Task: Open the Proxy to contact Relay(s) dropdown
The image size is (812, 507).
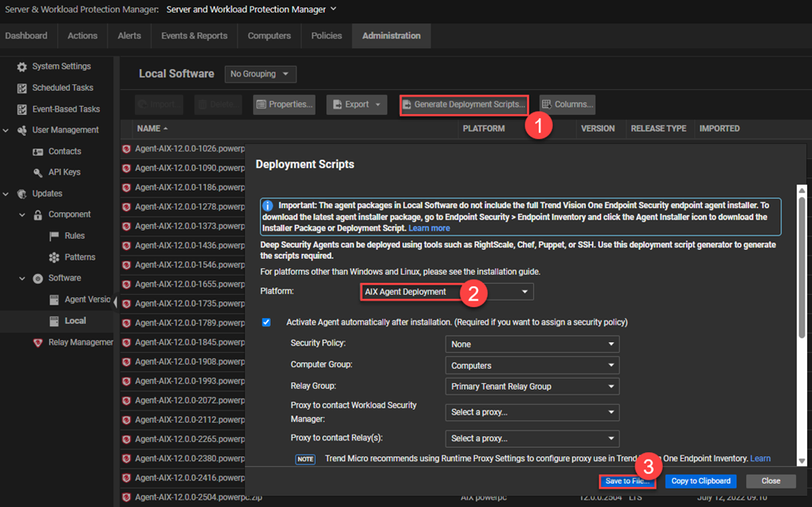Action: pyautogui.click(x=532, y=439)
